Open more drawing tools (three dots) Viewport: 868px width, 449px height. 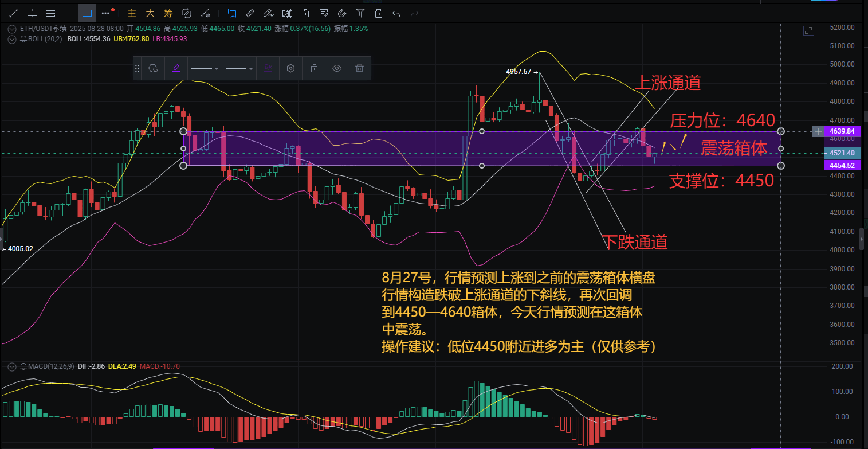[x=105, y=13]
